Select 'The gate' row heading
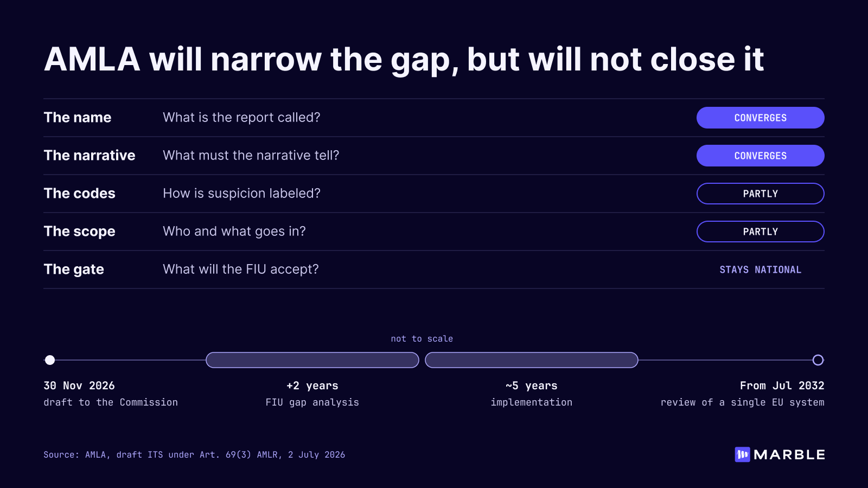Viewport: 868px width, 488px height. [74, 269]
